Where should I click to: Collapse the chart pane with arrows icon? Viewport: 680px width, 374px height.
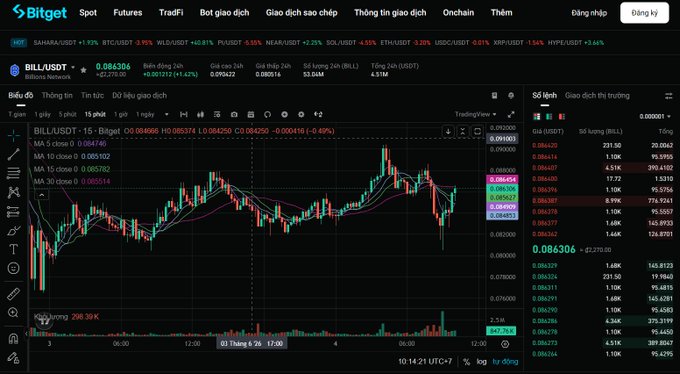click(x=463, y=131)
